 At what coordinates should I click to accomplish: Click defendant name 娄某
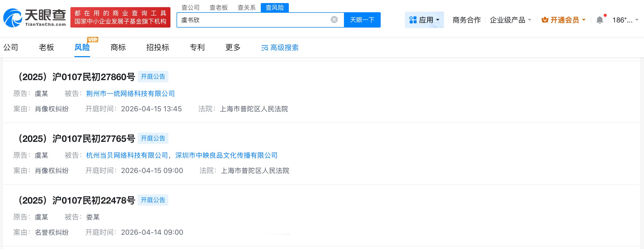coord(93,217)
